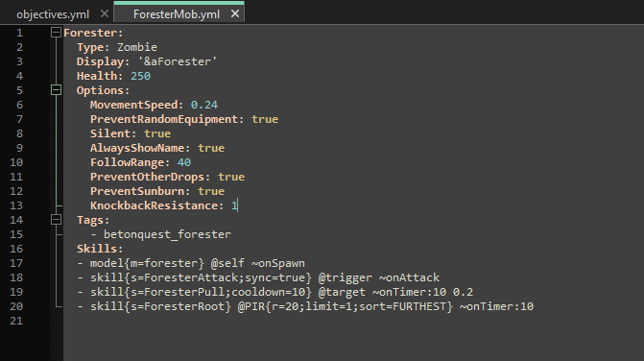Viewport: 644px width, 361px height.
Task: Place cursor at end of KnockbackResistance line
Action: (238, 205)
